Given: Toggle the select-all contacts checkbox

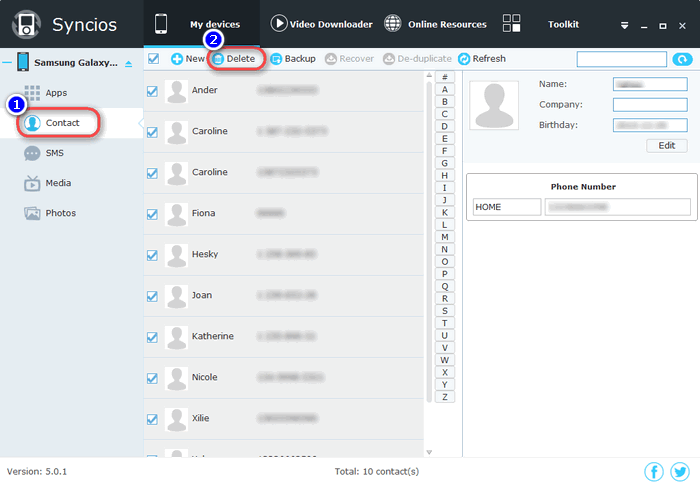Looking at the screenshot, I should pos(153,59).
